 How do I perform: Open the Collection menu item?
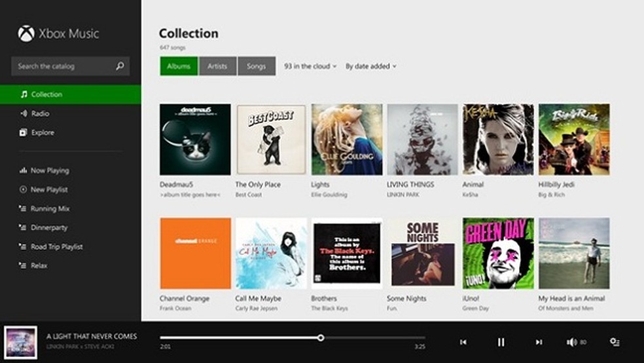coord(70,94)
